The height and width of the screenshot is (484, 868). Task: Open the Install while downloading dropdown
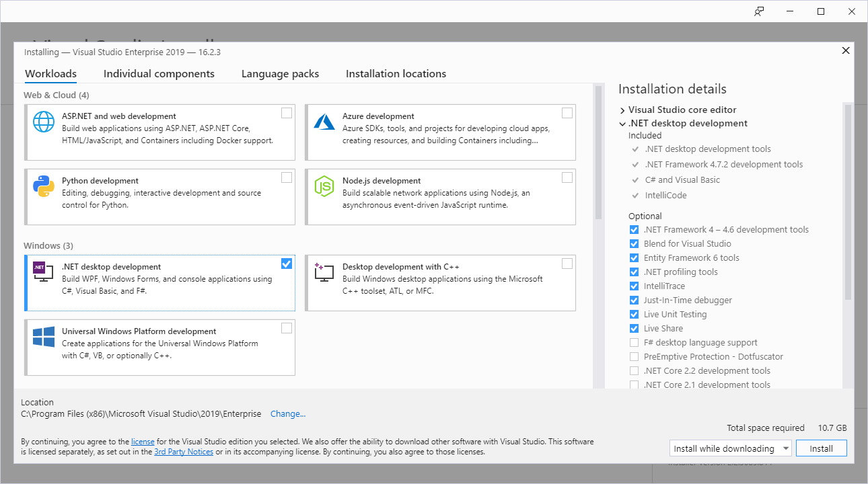click(x=731, y=448)
